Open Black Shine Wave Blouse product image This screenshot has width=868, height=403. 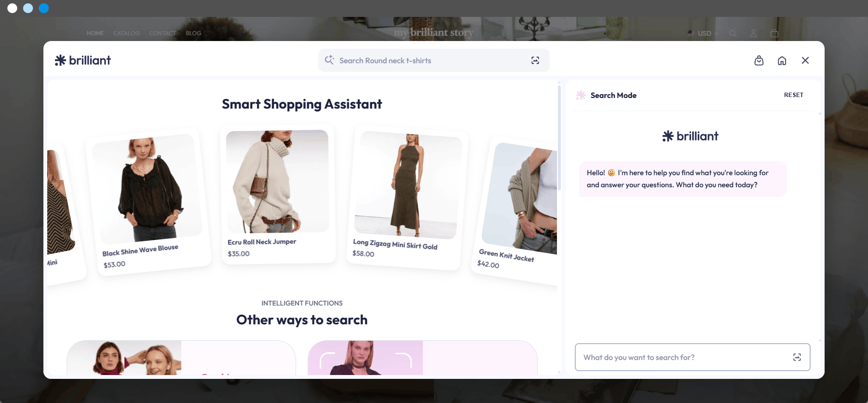(x=147, y=188)
